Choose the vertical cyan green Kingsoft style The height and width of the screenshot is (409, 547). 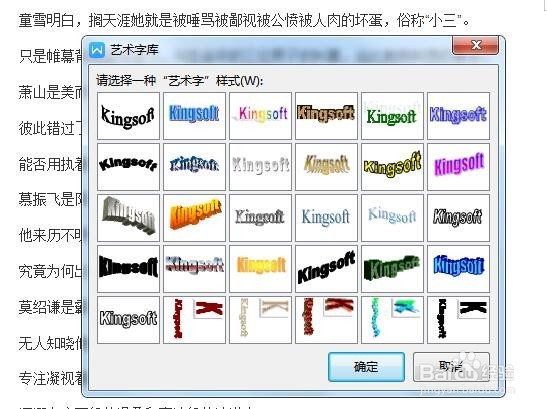click(x=392, y=320)
